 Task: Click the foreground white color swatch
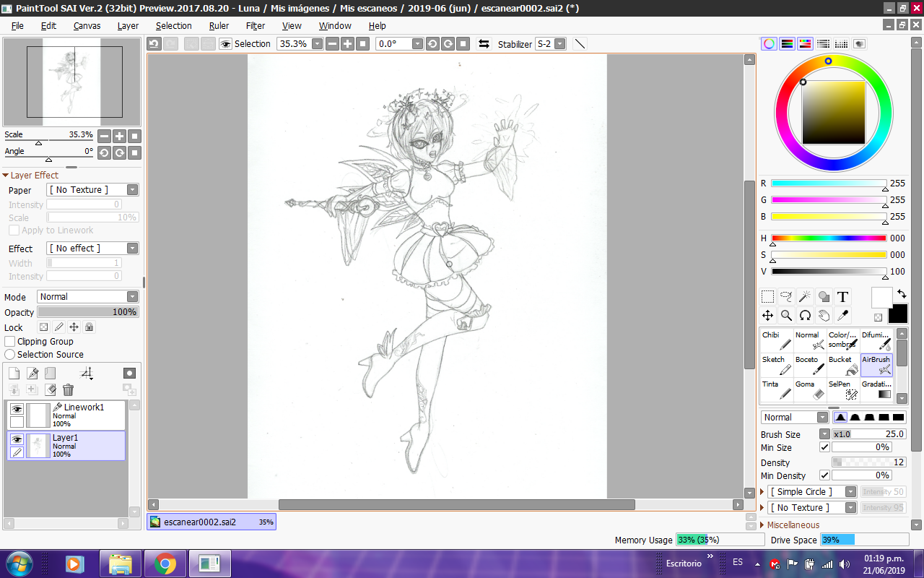[881, 297]
